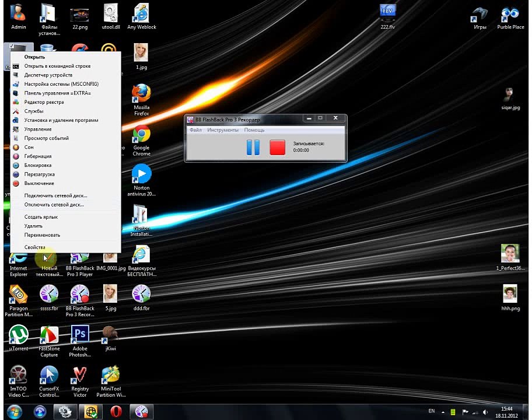Select the Purble Place shortcut
The height and width of the screenshot is (420, 532).
510,17
